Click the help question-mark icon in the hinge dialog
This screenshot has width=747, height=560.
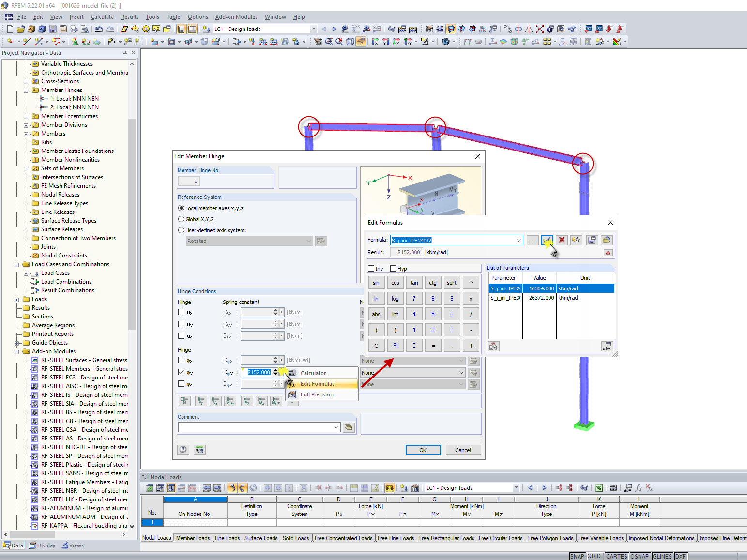point(183,450)
